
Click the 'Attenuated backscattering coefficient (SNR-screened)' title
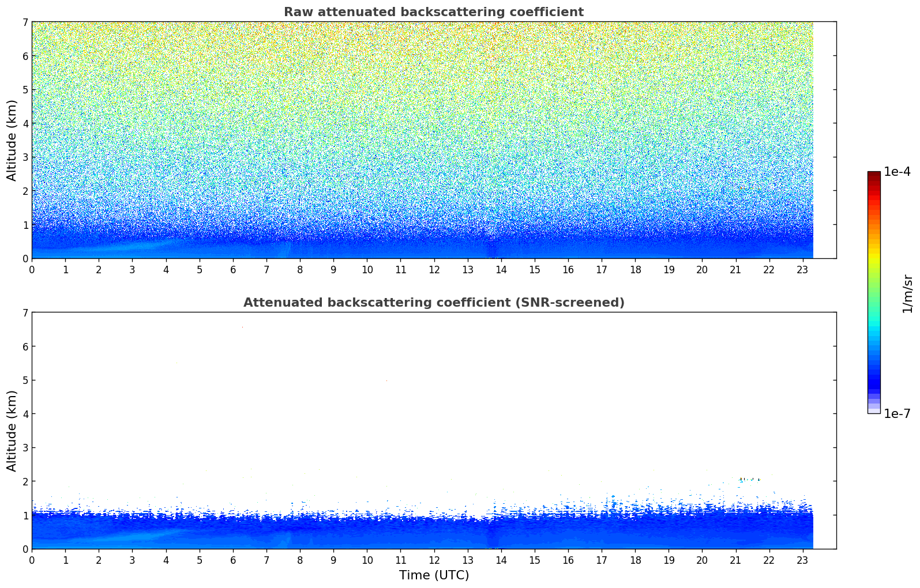point(434,303)
